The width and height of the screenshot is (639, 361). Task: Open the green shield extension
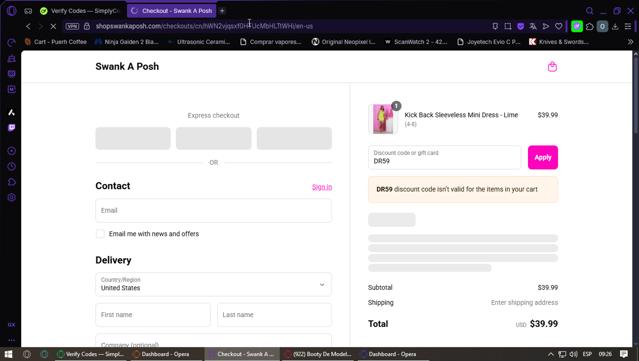coord(577,26)
